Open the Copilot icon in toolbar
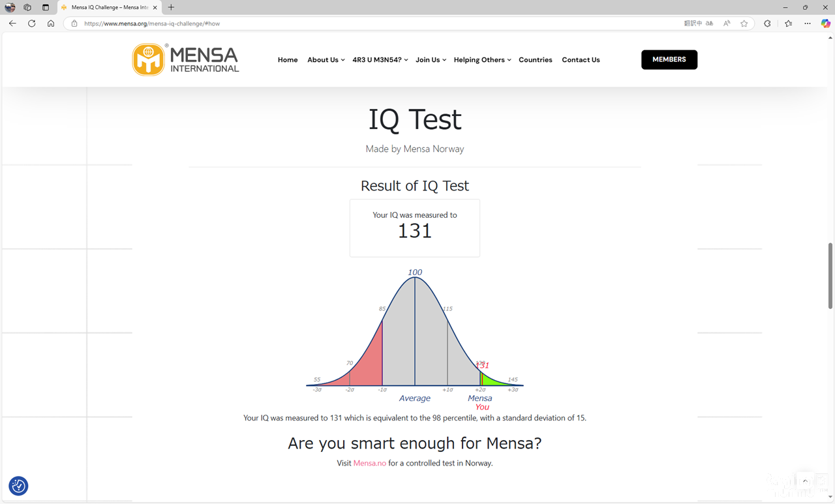835x504 pixels. pos(825,23)
